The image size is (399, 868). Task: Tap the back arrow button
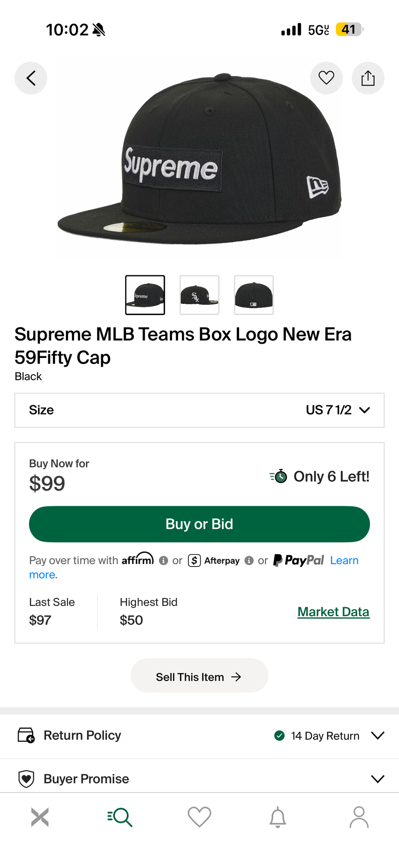31,78
